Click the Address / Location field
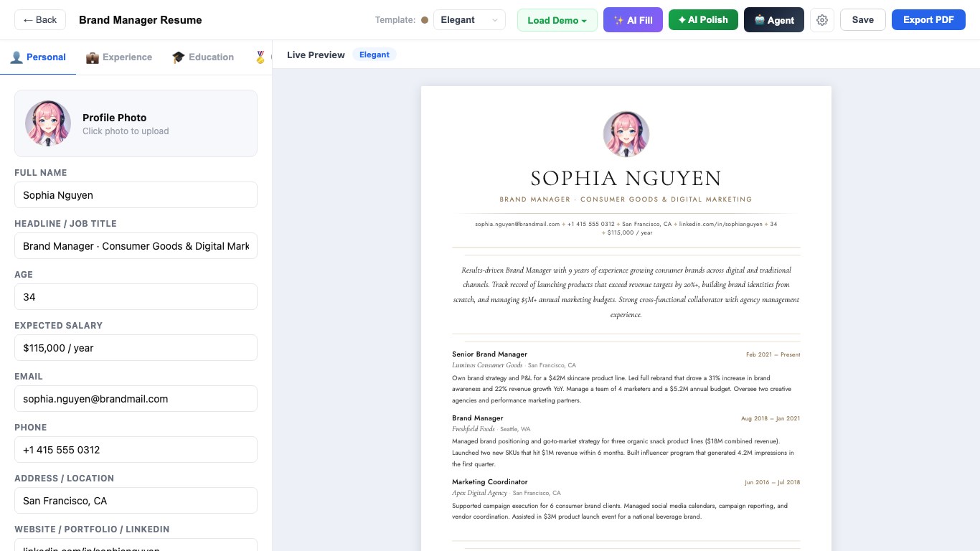 point(136,501)
